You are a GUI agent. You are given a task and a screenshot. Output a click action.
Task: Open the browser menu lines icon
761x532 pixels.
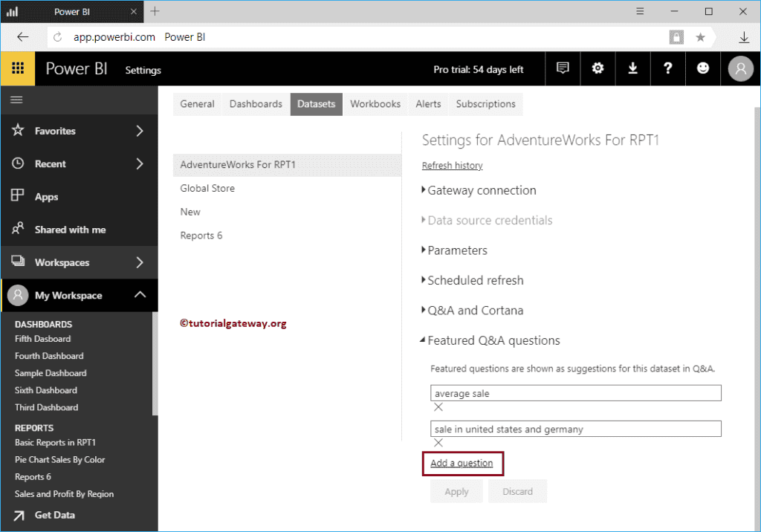(640, 11)
